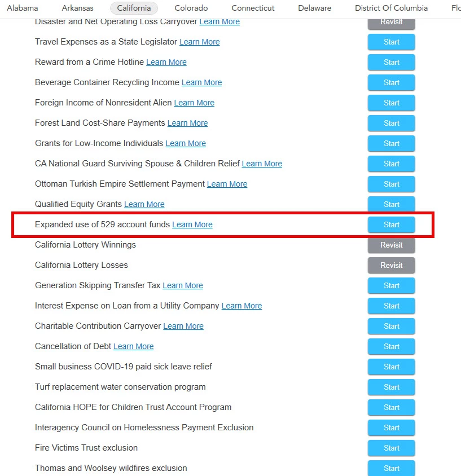Learn More about Grants for Low-Income Individuals
Image resolution: width=461 pixels, height=476 pixels.
[x=186, y=144]
